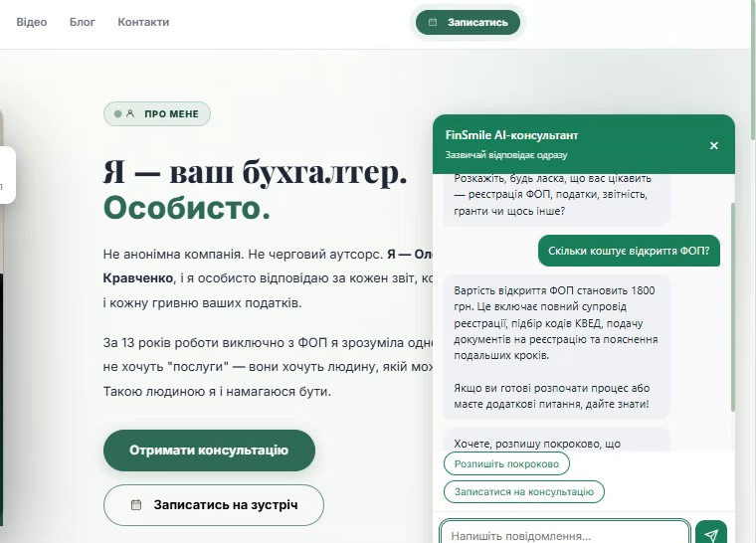
Task: Click the ПРО МЕНЕ badge label
Action: pyautogui.click(x=172, y=114)
